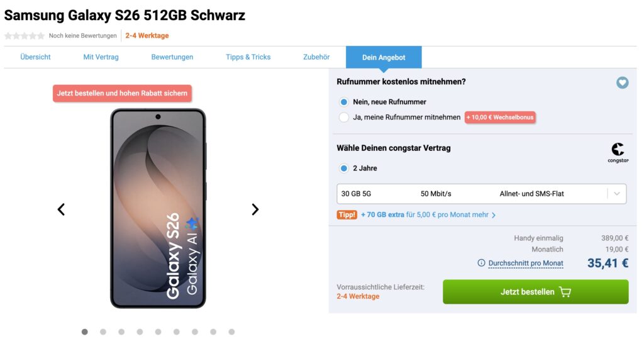Go to the previous product image

pos(61,209)
